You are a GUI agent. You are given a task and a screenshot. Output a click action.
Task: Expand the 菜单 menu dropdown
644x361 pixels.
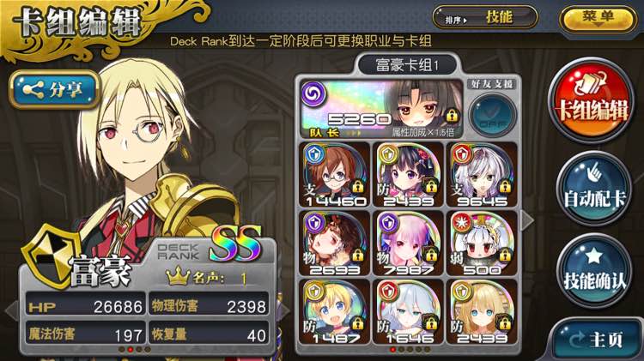click(x=598, y=18)
